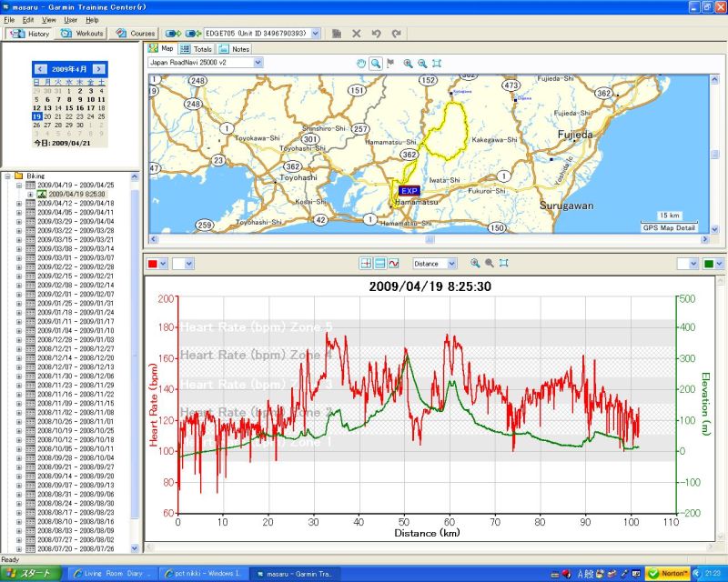Open the green right-axis data dropdown
This screenshot has height=582, width=728.
[719, 264]
